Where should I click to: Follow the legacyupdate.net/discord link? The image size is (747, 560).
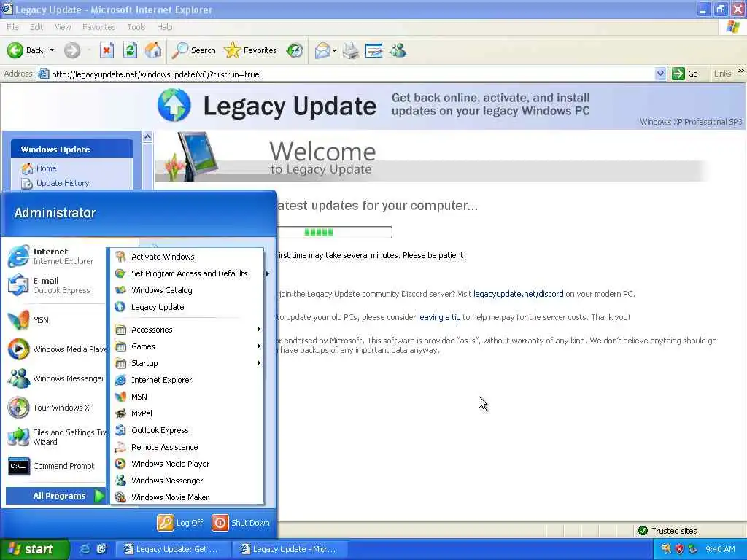tap(519, 294)
